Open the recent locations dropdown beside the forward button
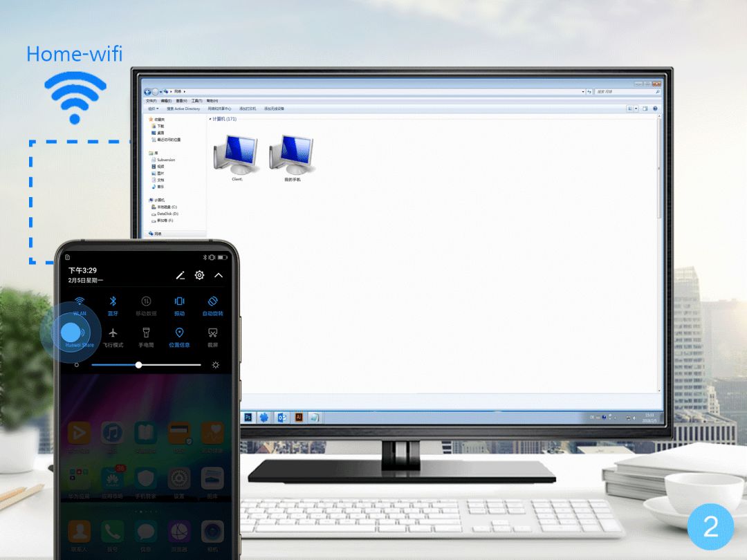This screenshot has height=560, width=747. 160,91
